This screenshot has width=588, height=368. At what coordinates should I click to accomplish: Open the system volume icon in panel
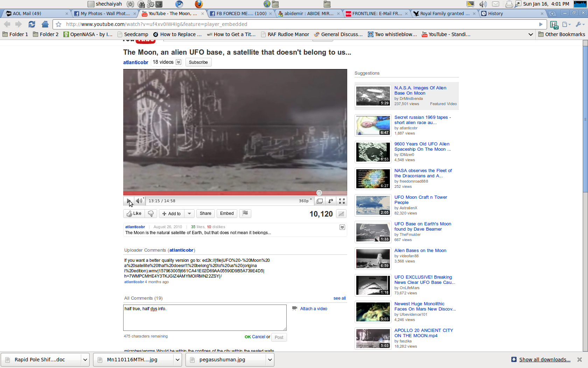click(x=483, y=4)
